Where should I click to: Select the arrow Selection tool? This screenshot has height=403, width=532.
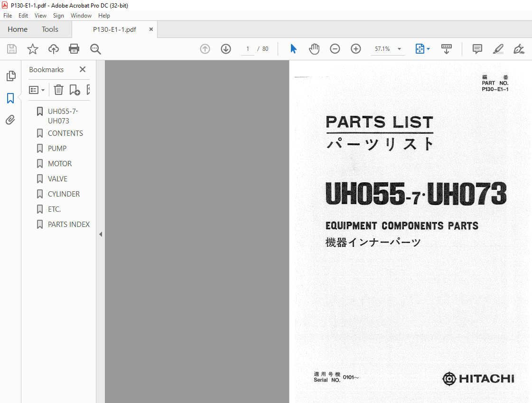tap(293, 49)
